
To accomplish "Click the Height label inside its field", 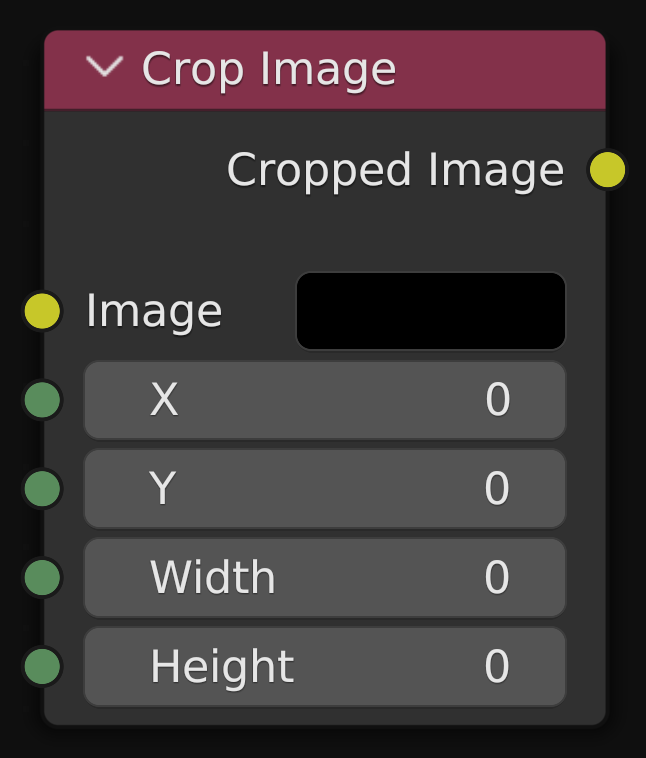I will coord(222,667).
